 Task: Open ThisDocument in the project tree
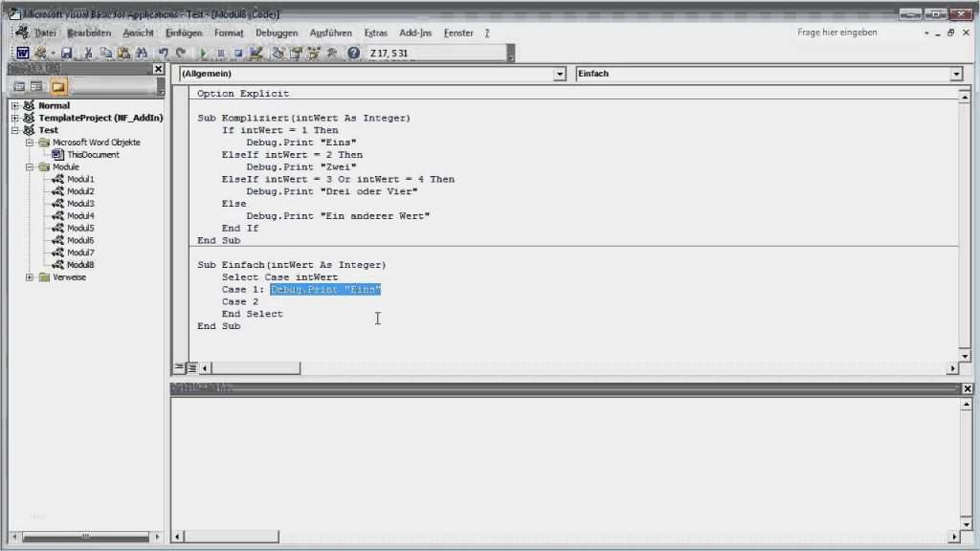(93, 154)
